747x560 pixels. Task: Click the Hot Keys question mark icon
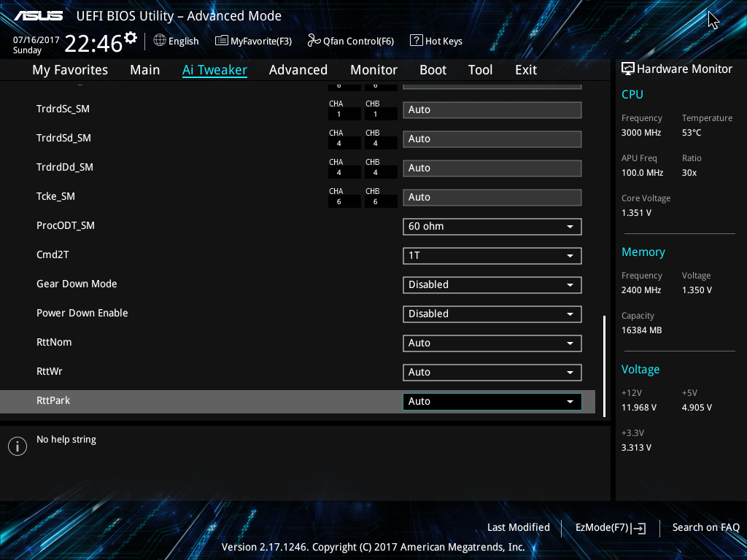coord(416,41)
